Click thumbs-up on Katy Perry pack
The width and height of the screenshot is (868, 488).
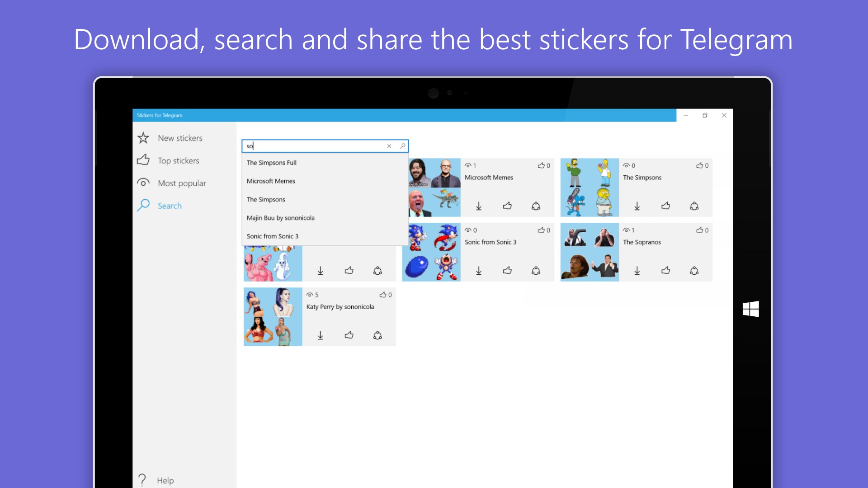349,335
